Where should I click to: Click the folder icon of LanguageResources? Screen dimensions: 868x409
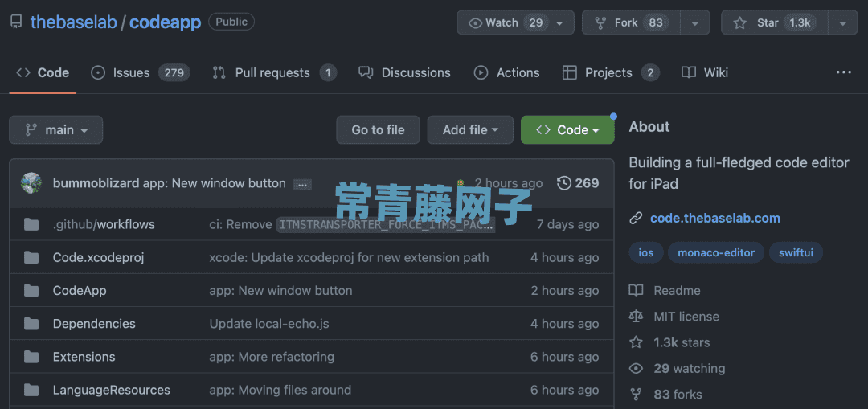(31, 391)
